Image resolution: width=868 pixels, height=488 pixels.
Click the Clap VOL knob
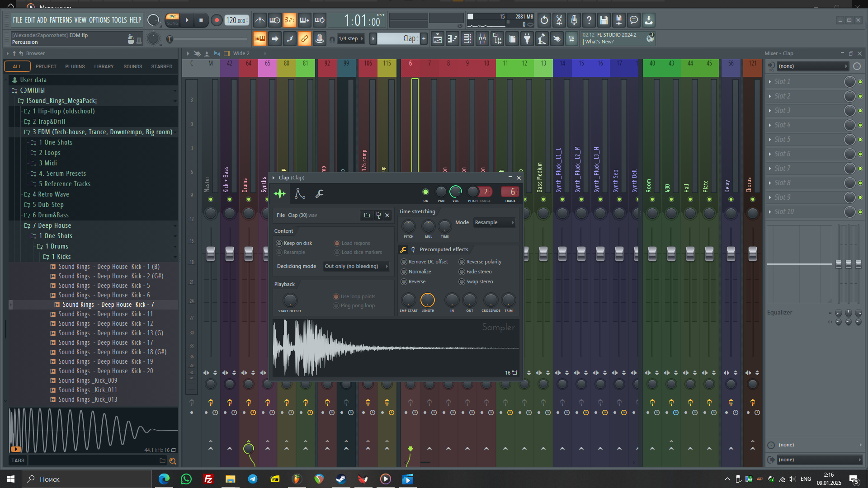456,192
